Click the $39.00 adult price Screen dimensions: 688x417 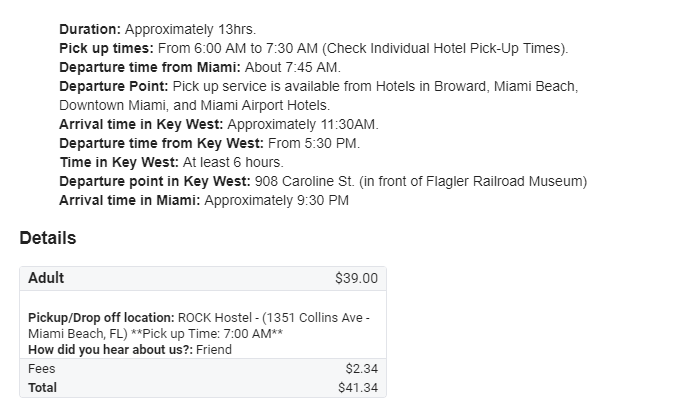tap(356, 278)
